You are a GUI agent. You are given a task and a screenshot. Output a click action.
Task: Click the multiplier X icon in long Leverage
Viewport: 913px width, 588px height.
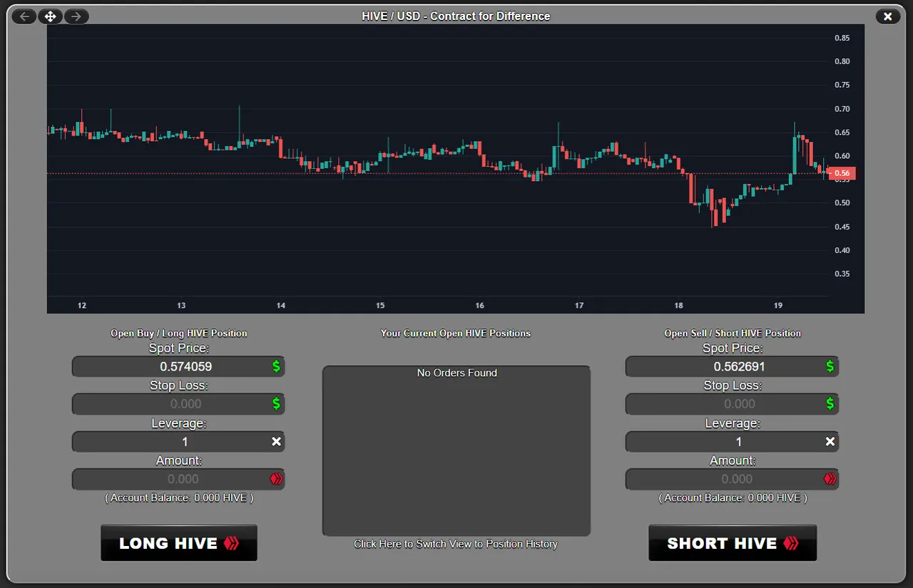point(277,442)
